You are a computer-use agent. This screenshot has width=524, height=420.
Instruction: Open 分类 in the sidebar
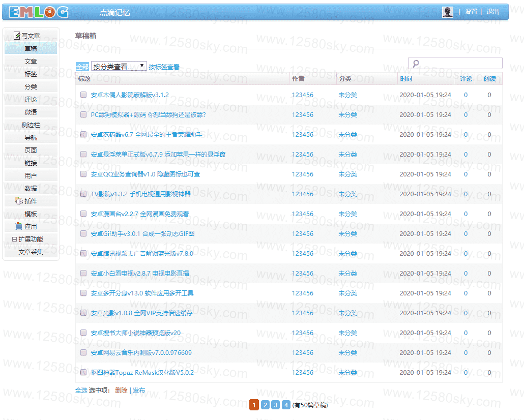tap(31, 86)
